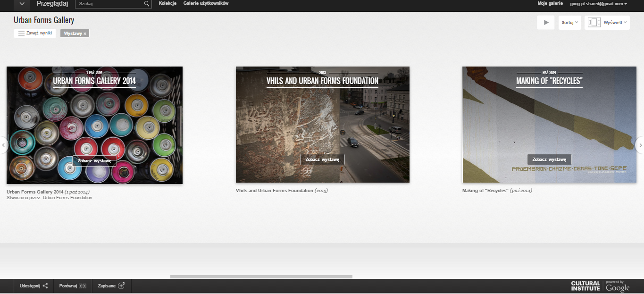Open the Przeglądaj section
This screenshot has height=294, width=644.
[x=52, y=4]
